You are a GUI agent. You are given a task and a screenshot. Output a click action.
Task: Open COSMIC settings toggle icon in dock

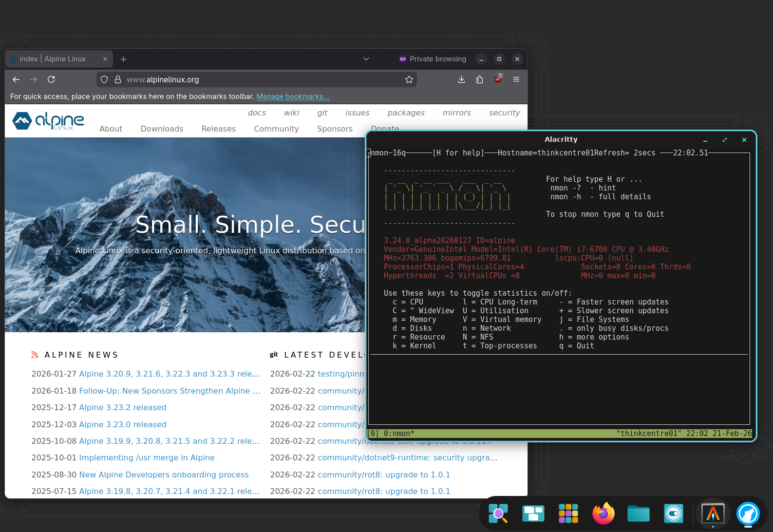(x=673, y=513)
